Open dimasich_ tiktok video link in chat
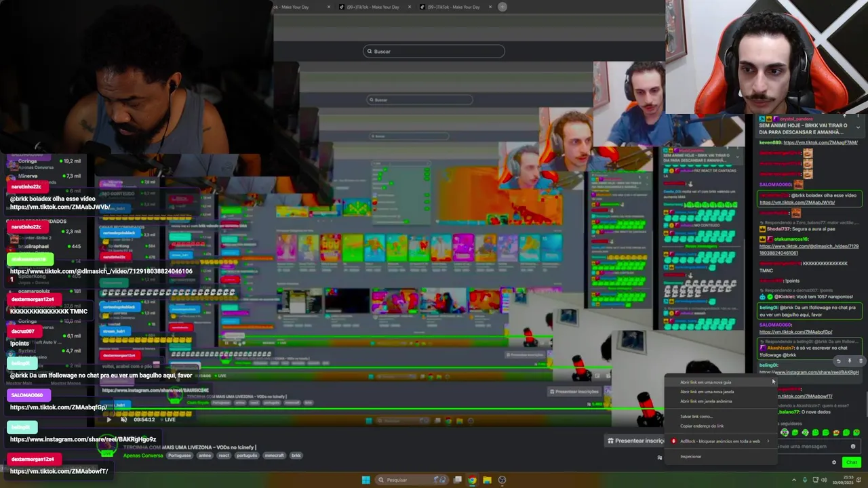This screenshot has width=868, height=488. [808, 249]
